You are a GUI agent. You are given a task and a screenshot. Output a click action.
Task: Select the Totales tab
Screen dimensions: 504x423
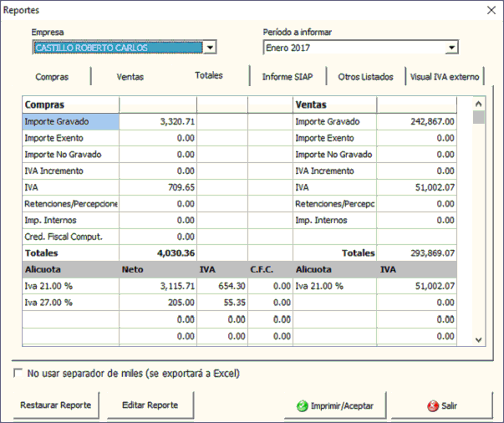tap(209, 75)
